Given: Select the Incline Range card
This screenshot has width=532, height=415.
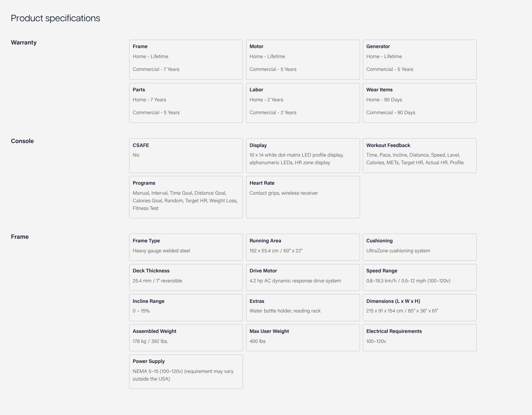Looking at the screenshot, I should click(x=186, y=307).
